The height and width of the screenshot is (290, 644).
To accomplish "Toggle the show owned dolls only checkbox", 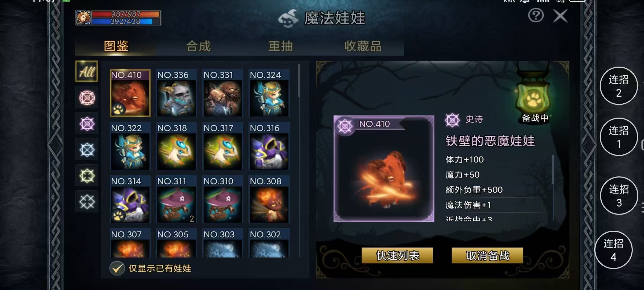I will point(117,268).
